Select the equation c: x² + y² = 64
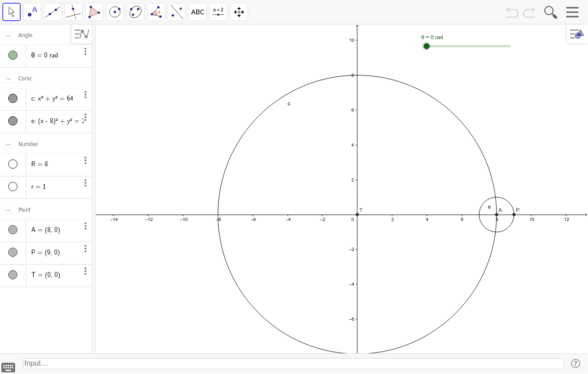 point(52,98)
